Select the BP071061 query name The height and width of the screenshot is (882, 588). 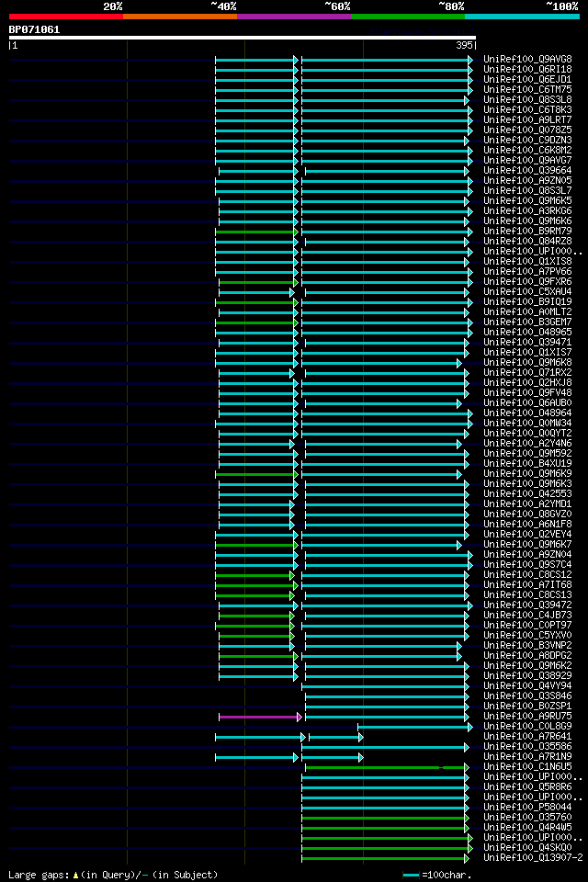pos(34,29)
